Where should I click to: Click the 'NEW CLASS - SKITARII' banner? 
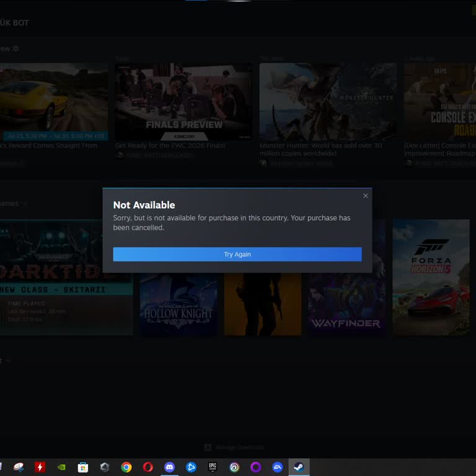tap(66, 289)
